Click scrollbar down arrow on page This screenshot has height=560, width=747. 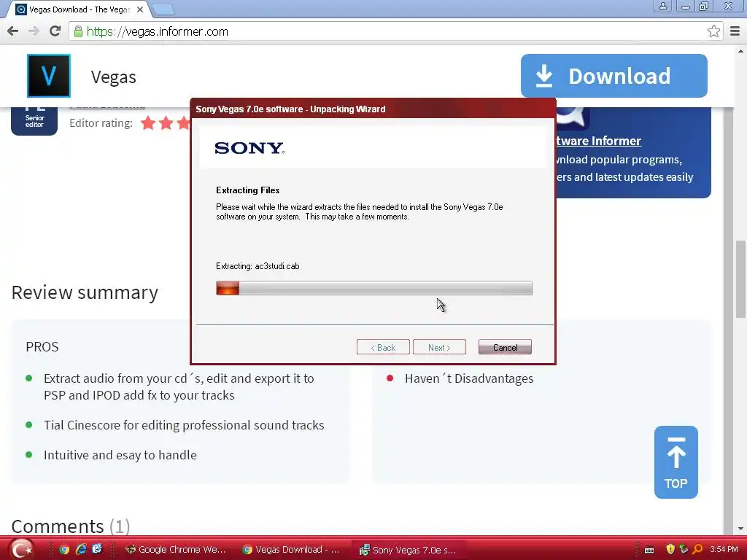coord(740,529)
